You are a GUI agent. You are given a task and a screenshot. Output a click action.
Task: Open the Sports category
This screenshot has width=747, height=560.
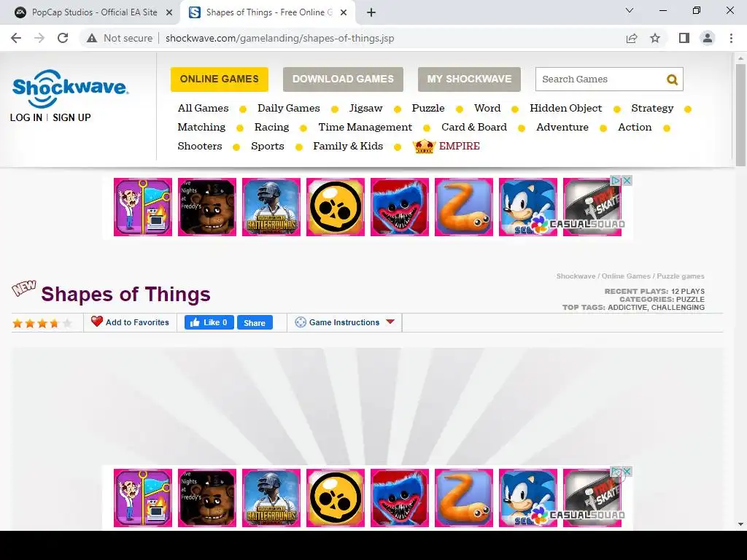point(267,146)
